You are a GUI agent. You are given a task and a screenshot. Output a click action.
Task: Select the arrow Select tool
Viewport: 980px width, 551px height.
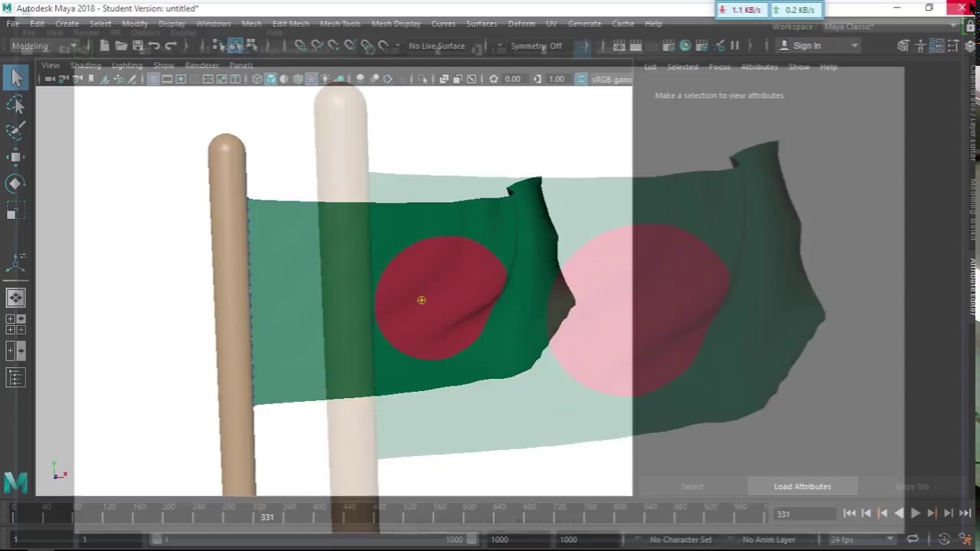coord(16,77)
